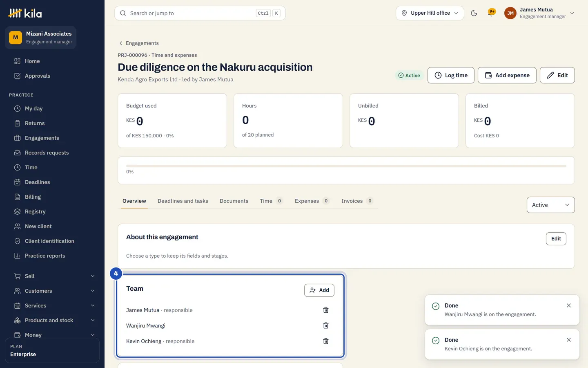Open the notifications bell
Viewport: 588px width, 368px height.
[x=491, y=13]
